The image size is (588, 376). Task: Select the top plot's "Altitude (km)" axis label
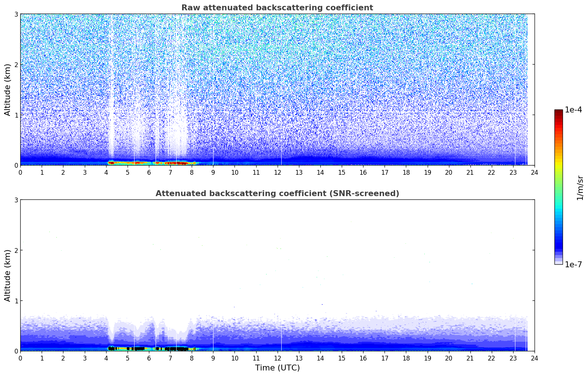tap(8, 90)
